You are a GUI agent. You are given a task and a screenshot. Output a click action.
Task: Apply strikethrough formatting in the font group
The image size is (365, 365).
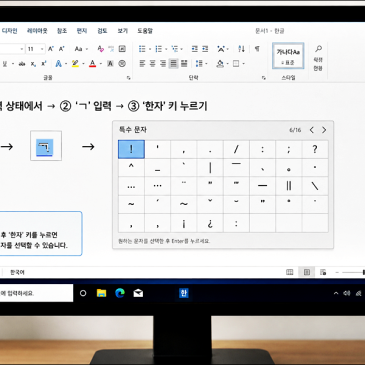pyautogui.click(x=22, y=64)
